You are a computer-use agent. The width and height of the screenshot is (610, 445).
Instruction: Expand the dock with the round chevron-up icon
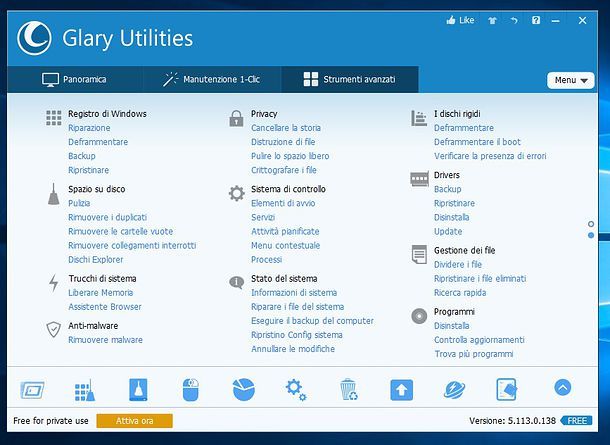563,387
